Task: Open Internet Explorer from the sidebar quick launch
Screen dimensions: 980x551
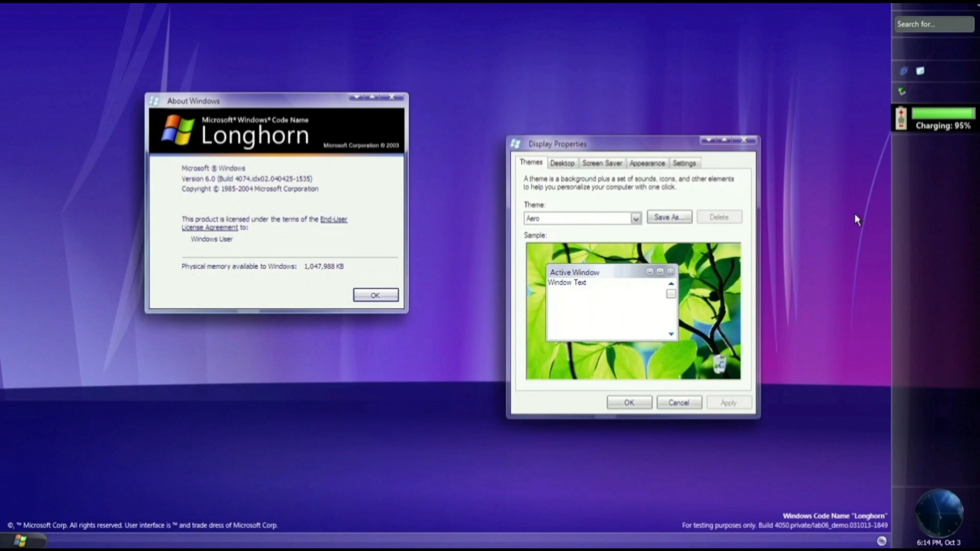Action: tap(903, 71)
